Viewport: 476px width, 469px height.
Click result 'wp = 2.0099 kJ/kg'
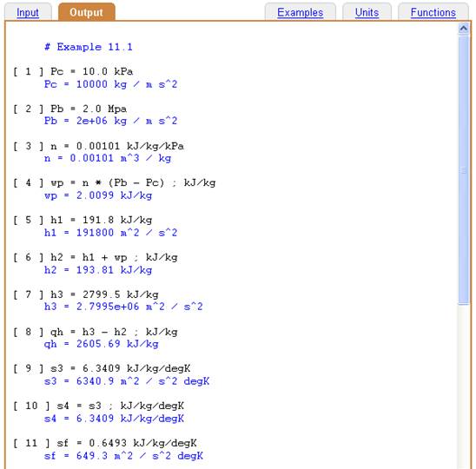(x=98, y=195)
